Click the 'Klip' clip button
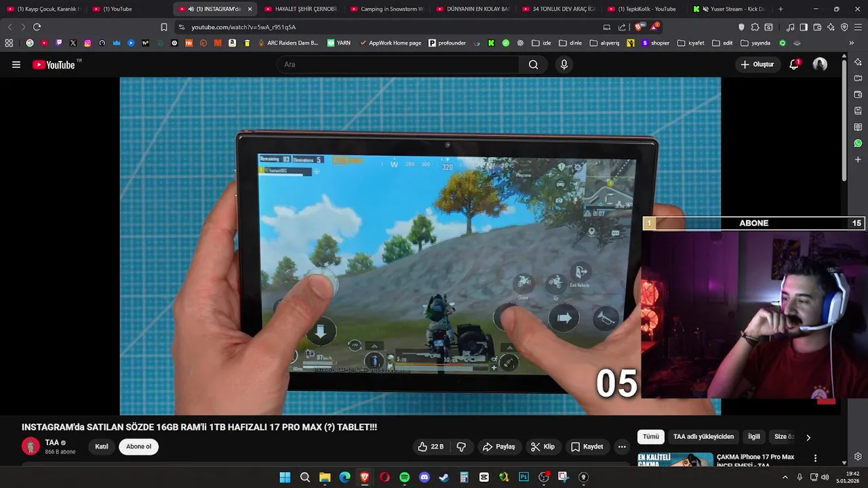This screenshot has height=488, width=868. click(x=542, y=447)
